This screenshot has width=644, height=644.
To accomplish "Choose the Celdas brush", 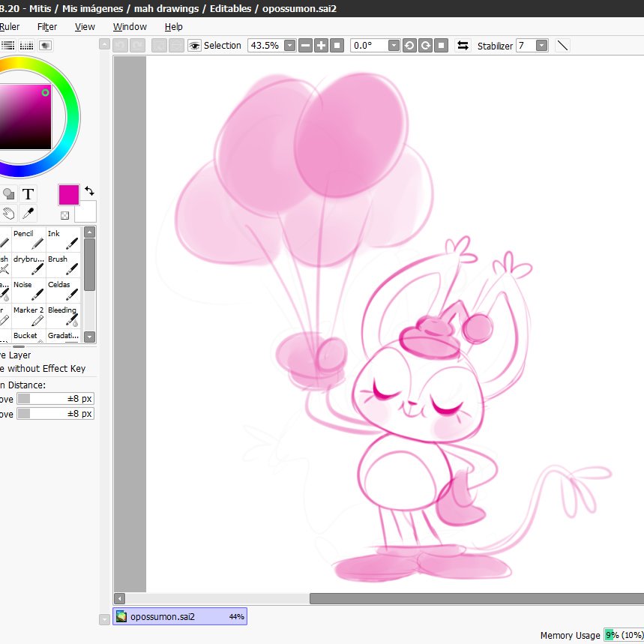I will [63, 290].
